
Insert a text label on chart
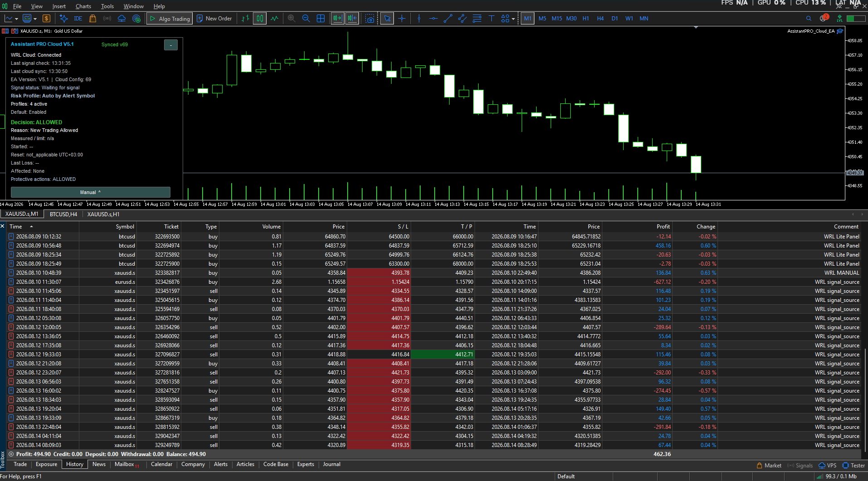pos(491,19)
